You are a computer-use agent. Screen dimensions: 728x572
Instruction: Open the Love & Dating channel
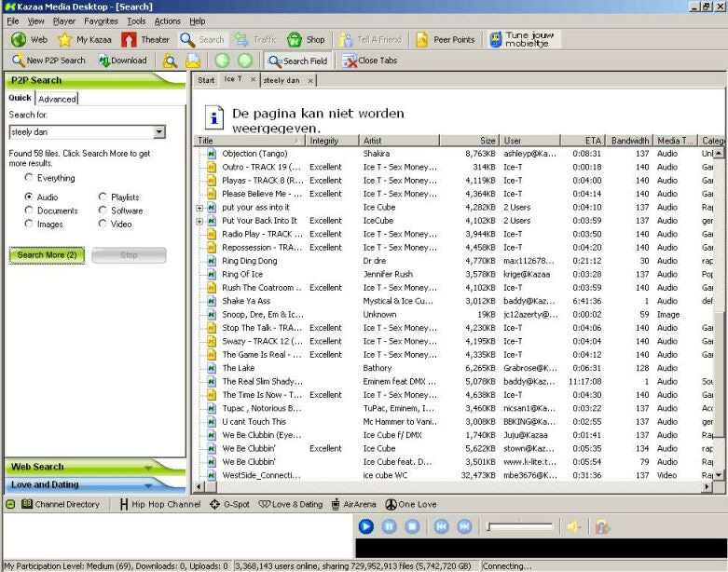coord(291,504)
